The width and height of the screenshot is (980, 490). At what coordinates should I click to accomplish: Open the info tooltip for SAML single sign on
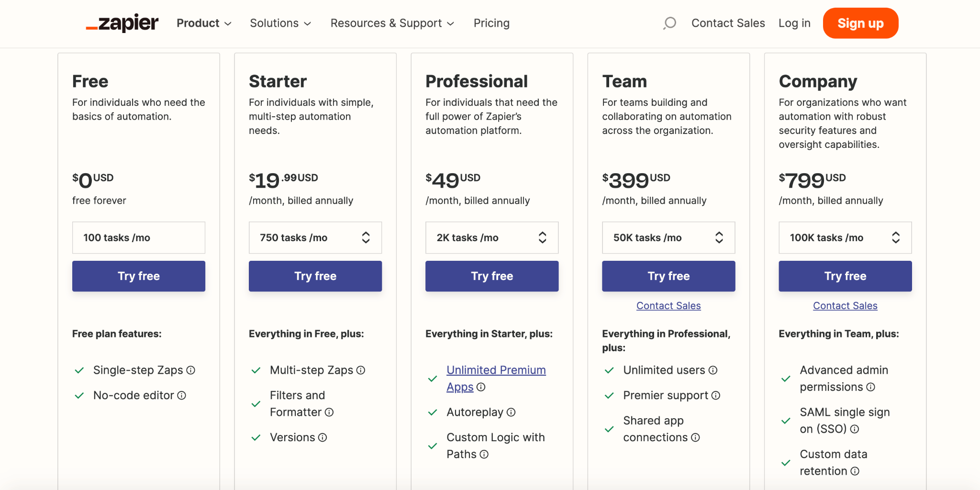click(x=855, y=429)
